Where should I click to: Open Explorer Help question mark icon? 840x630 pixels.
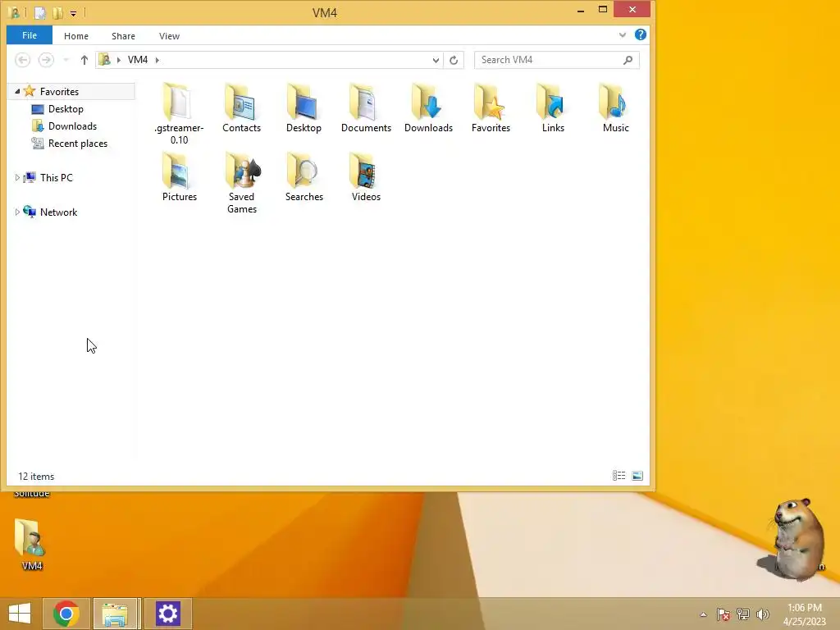click(640, 34)
